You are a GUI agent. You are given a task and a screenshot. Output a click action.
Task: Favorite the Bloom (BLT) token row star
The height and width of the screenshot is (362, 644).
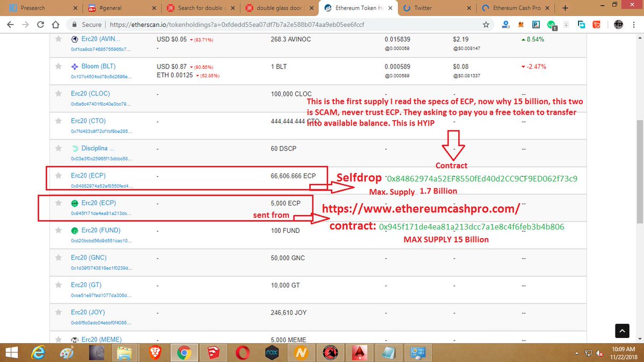pos(59,66)
